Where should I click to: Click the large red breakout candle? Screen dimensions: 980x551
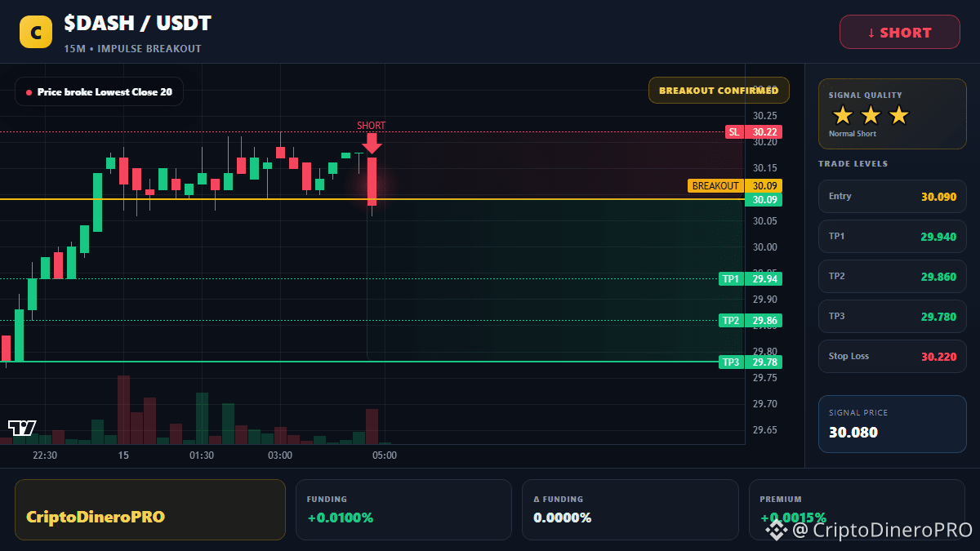point(372,181)
